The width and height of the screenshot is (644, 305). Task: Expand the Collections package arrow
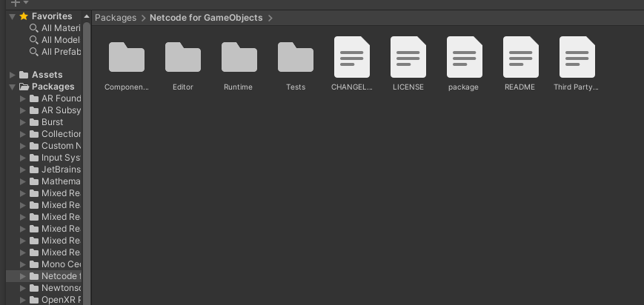pyautogui.click(x=22, y=134)
